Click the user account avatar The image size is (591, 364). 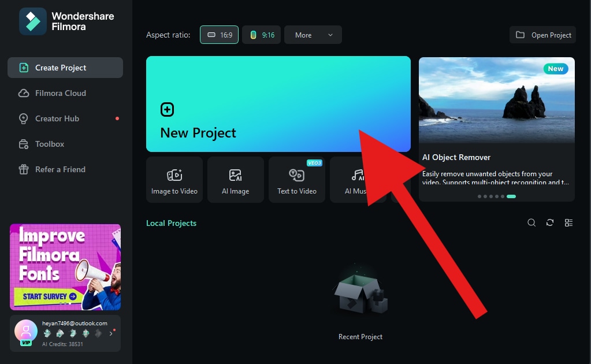click(26, 331)
